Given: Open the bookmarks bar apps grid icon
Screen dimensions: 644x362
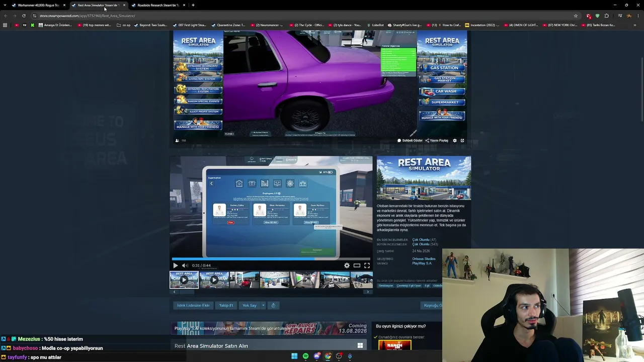Looking at the screenshot, I should pyautogui.click(x=5, y=25).
